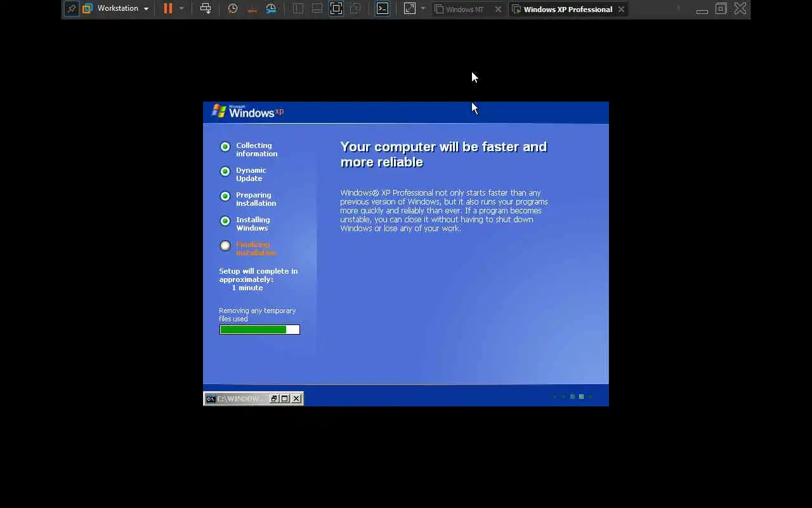The image size is (812, 508).
Task: Click the C:\WINDOW... minimized console title
Action: point(239,399)
